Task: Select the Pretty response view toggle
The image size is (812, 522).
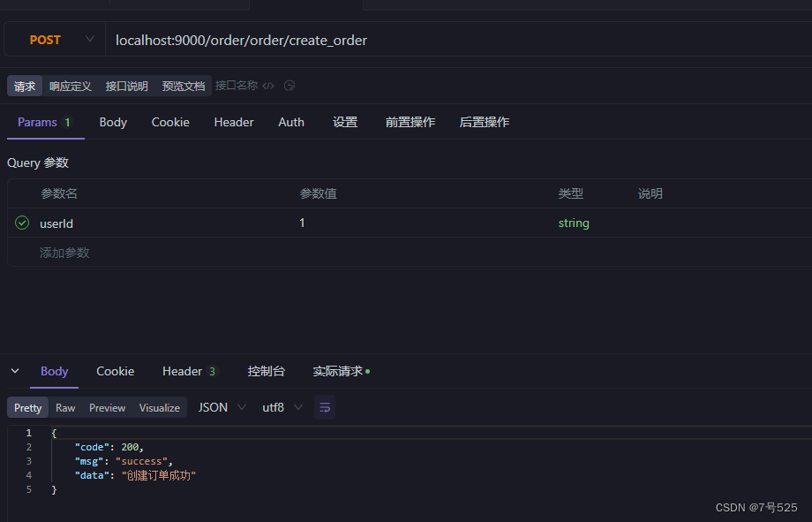Action: 26,407
